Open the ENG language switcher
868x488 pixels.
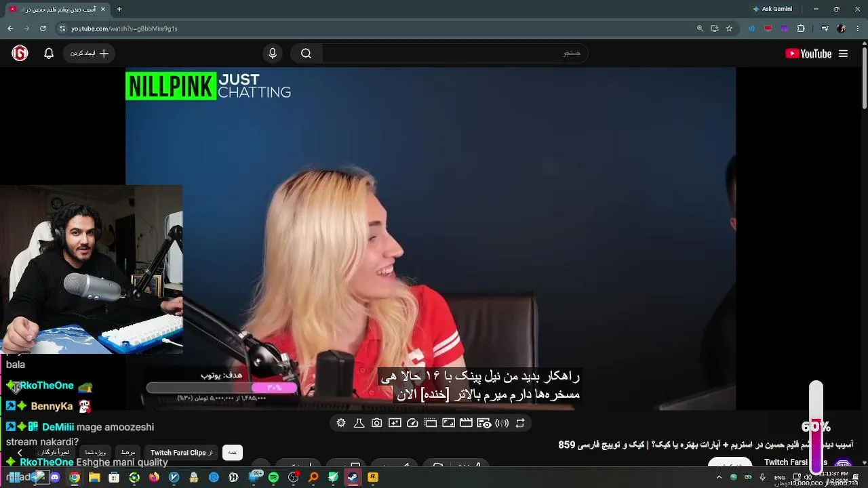click(x=780, y=477)
